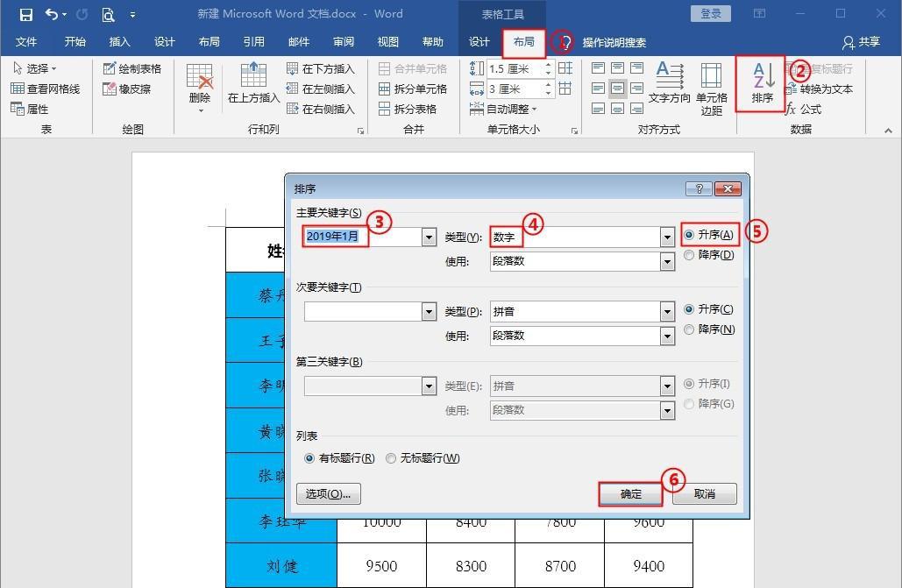
Task: Open 行和列 group dialog launcher
Action: coord(360,131)
